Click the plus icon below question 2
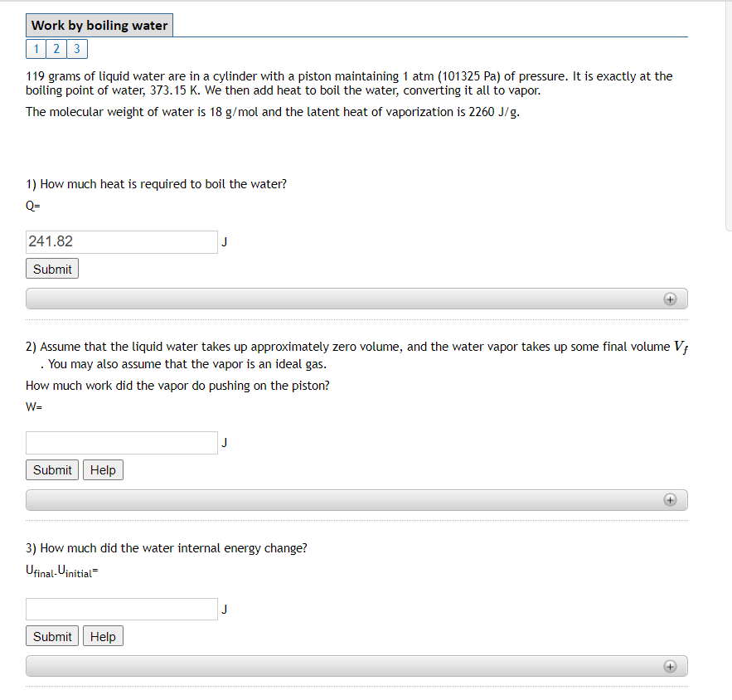 tap(670, 499)
